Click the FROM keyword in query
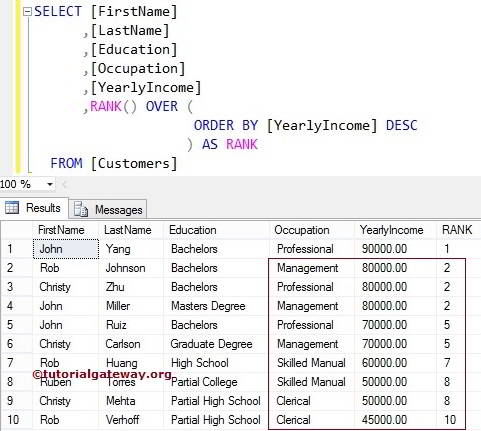This screenshot has width=481, height=431. pyautogui.click(x=66, y=164)
